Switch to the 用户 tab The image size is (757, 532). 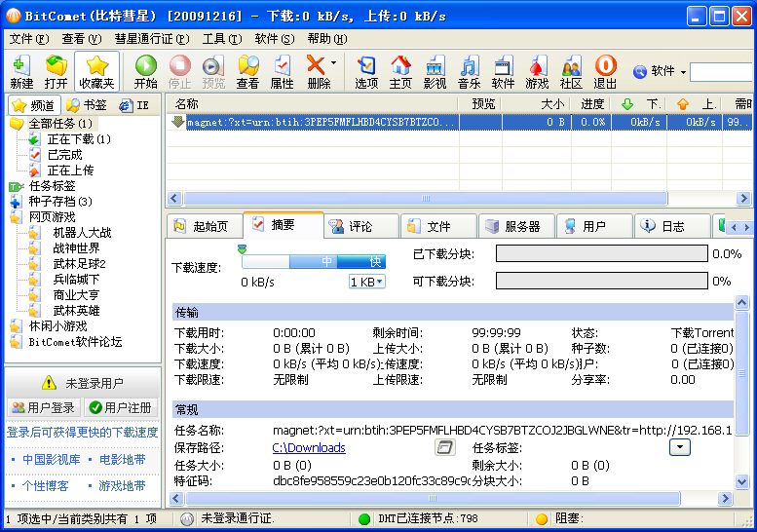click(594, 226)
